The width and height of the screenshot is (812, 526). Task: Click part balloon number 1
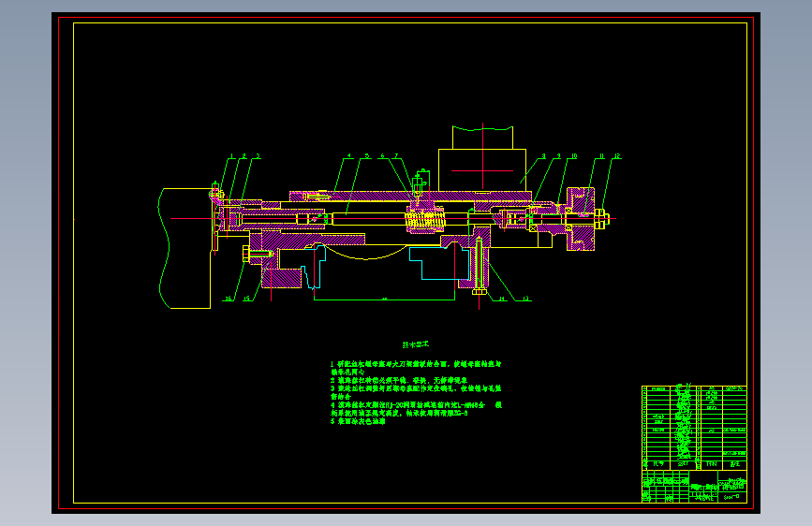[x=232, y=155]
